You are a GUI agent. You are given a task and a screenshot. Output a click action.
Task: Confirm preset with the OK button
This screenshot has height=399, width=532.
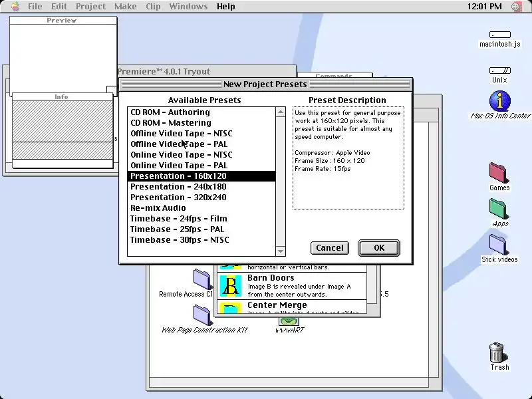[379, 248]
